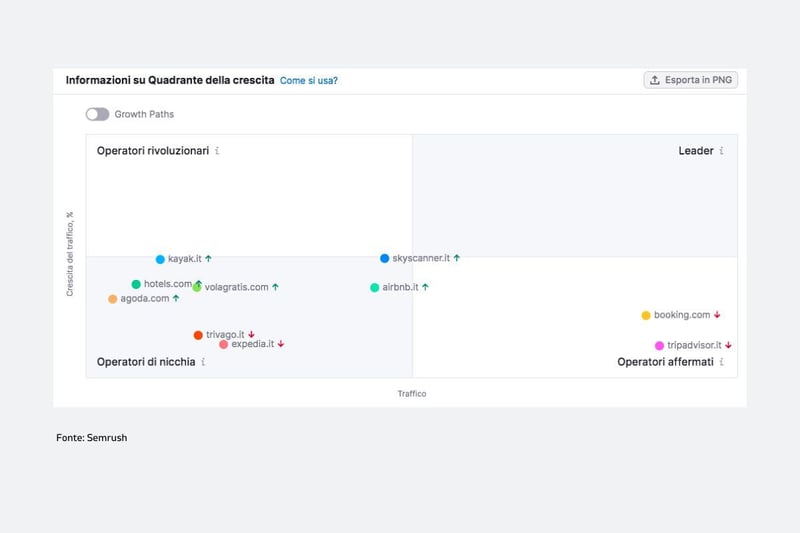Click the up arrow beside volagratis.com

point(276,287)
